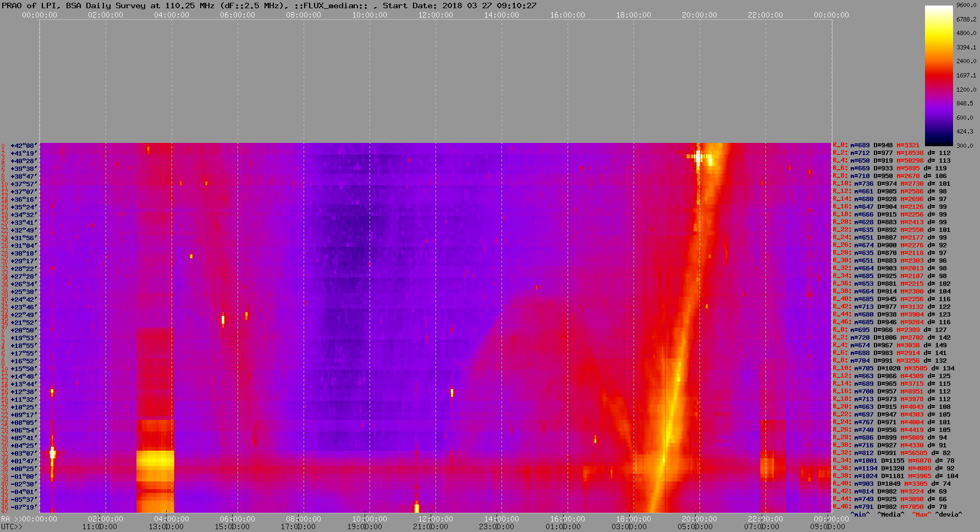The image size is (980, 532).
Task: Click UTC time label 21:00:00
Action: pos(431,527)
